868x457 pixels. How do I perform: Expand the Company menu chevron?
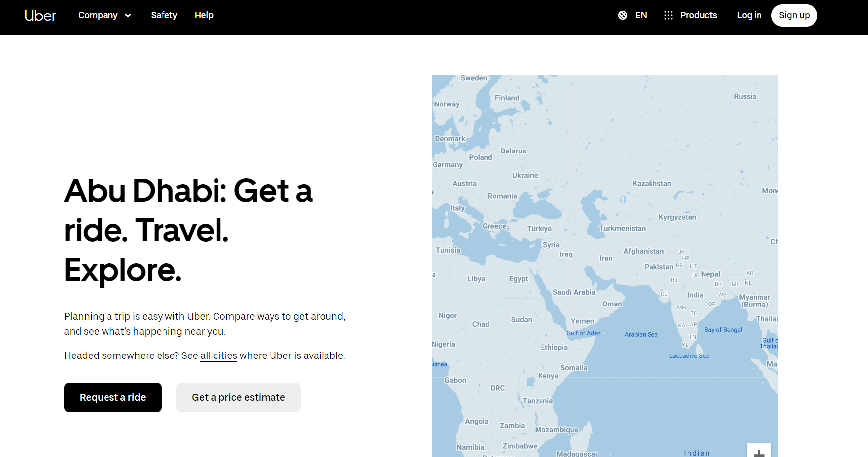point(128,15)
